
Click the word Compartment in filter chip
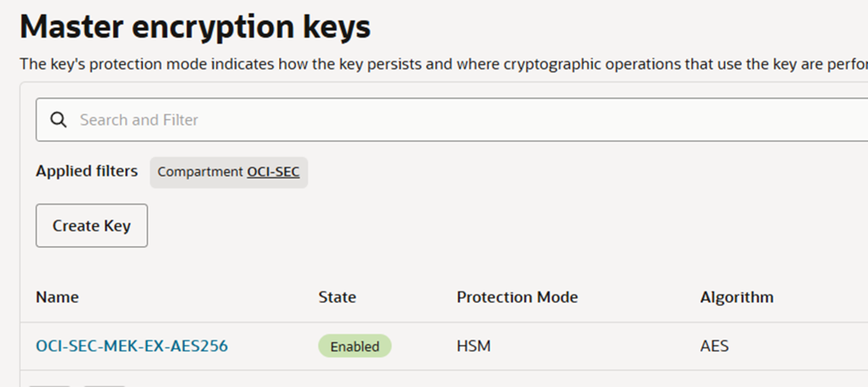200,172
